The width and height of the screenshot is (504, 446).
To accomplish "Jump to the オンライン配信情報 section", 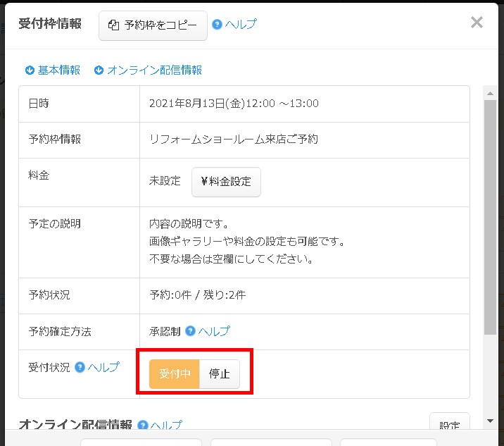I will click(x=154, y=70).
